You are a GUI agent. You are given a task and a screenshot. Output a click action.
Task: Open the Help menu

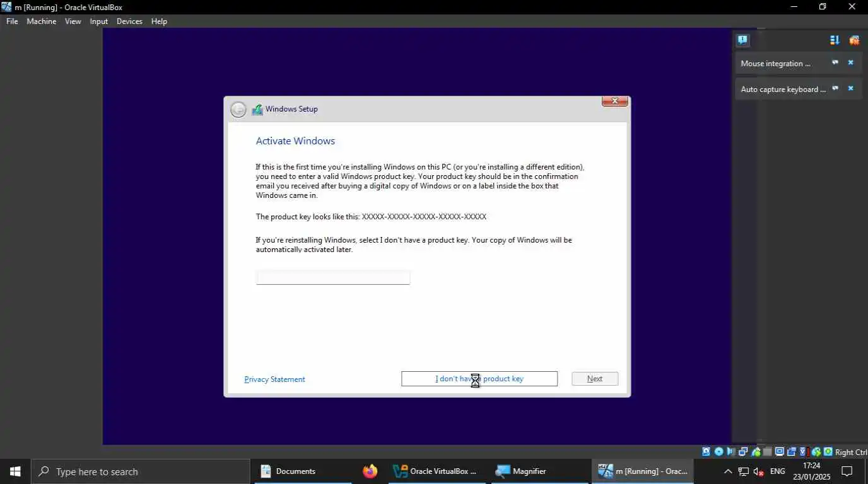[x=159, y=21]
